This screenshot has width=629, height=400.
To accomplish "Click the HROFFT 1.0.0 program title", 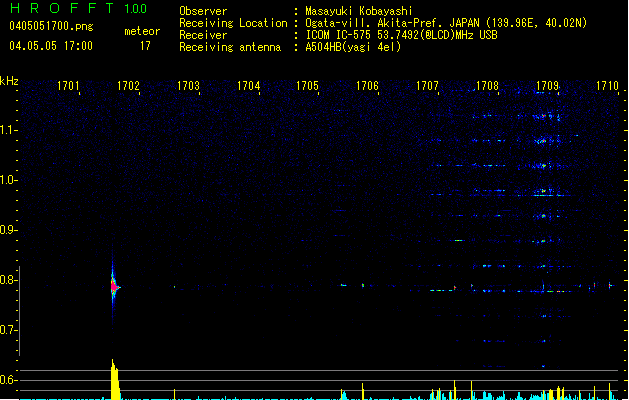I will pyautogui.click(x=79, y=8).
